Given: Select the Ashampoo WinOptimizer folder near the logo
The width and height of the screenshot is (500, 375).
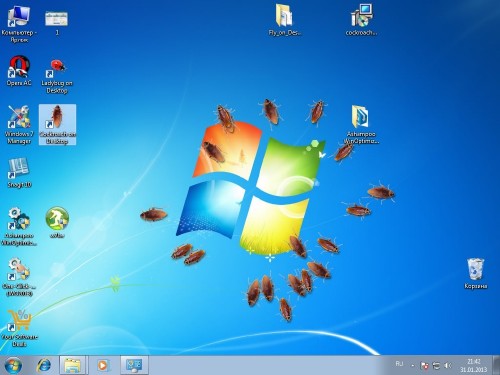Looking at the screenshot, I should point(361,124).
